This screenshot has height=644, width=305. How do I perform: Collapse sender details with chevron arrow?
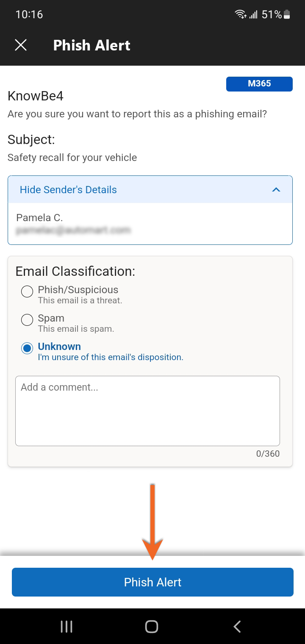pos(276,190)
